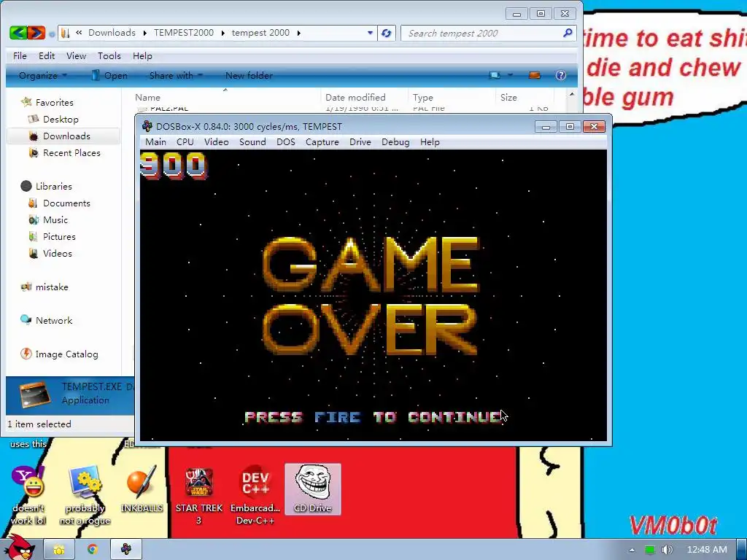747x560 pixels.
Task: Click the DOSBox-X title bar icon
Action: [x=147, y=126]
